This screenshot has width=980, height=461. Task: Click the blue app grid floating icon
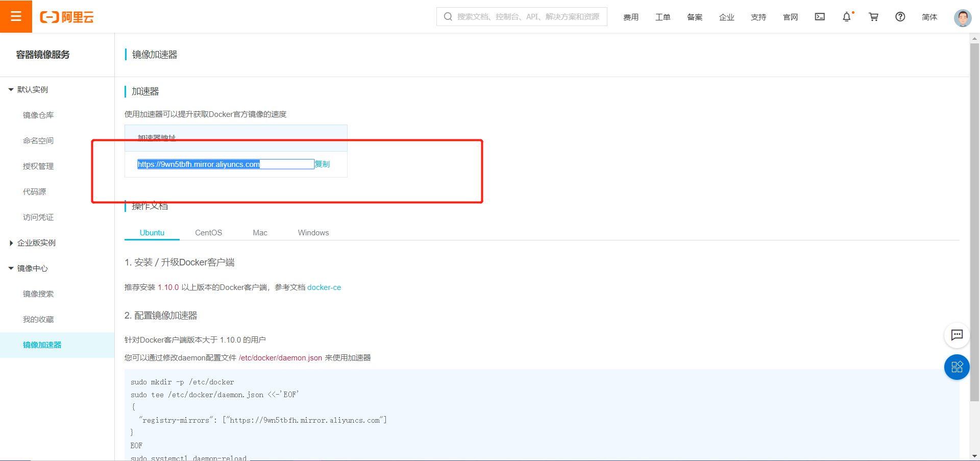(x=957, y=367)
